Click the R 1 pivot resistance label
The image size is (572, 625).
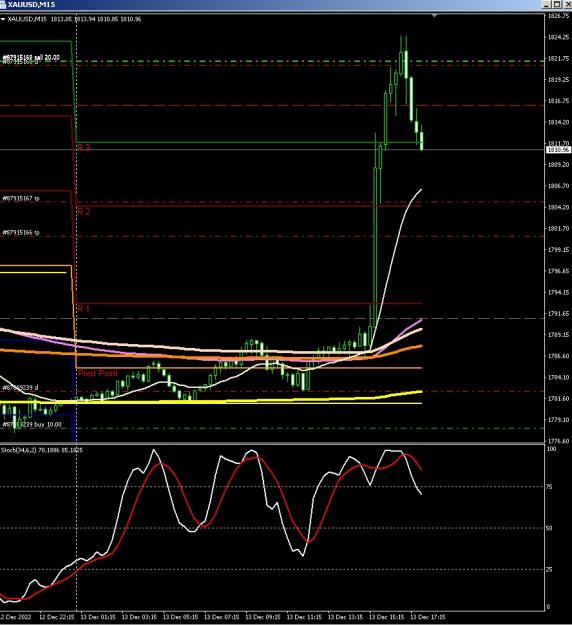(84, 309)
